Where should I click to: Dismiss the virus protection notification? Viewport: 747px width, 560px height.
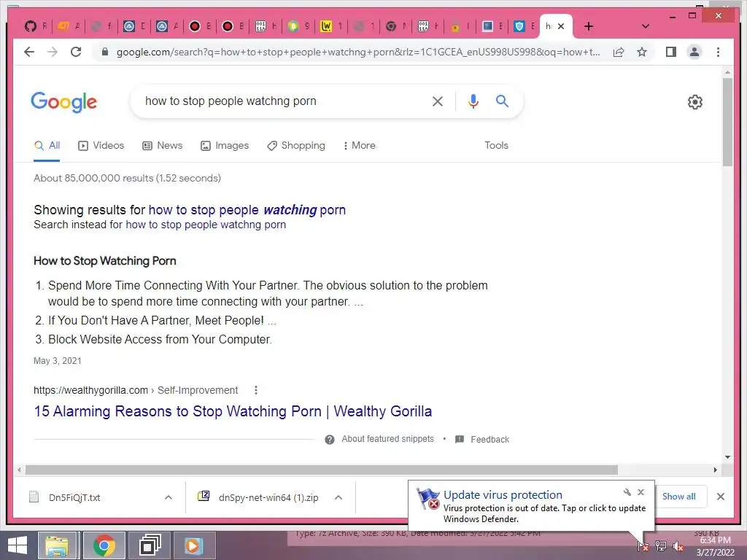[640, 492]
